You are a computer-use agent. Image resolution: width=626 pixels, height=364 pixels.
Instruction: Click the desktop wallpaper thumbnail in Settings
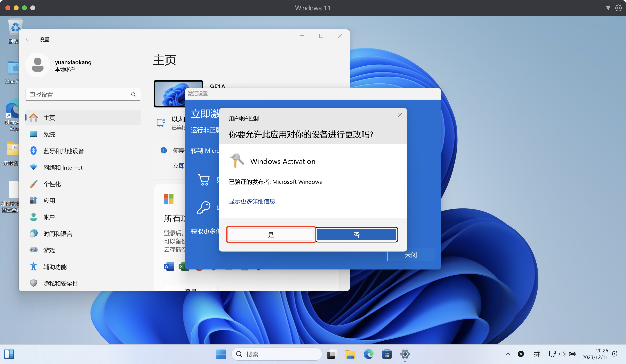170,94
